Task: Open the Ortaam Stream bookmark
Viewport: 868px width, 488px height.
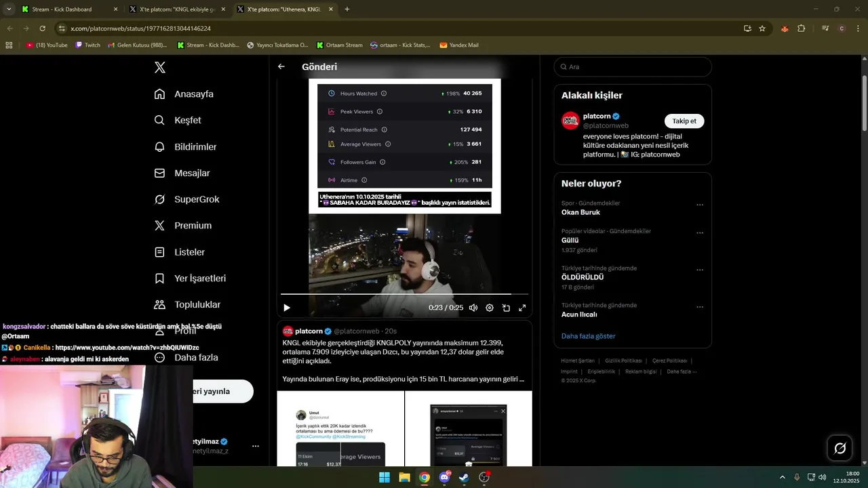Action: pos(339,45)
